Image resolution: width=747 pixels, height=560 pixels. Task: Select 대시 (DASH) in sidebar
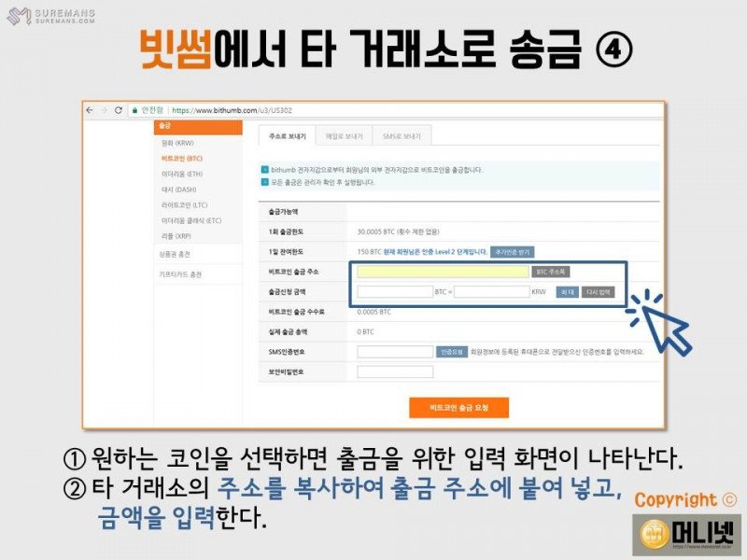click(x=178, y=189)
